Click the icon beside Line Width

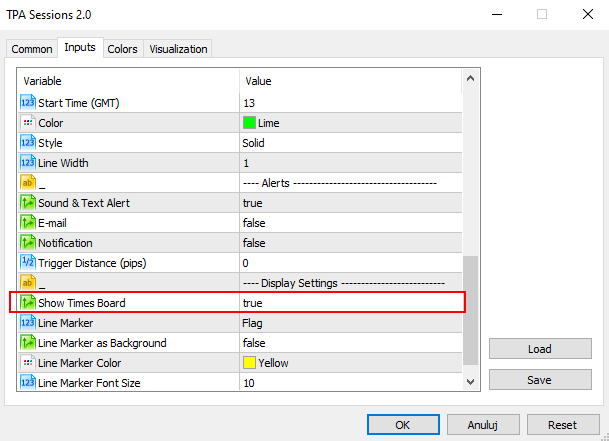tap(28, 163)
